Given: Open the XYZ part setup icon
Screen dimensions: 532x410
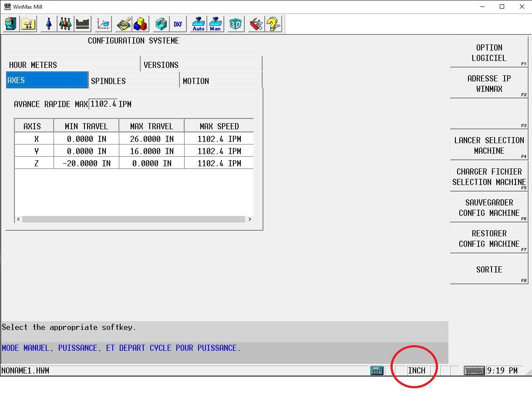Looking at the screenshot, I should [103, 24].
